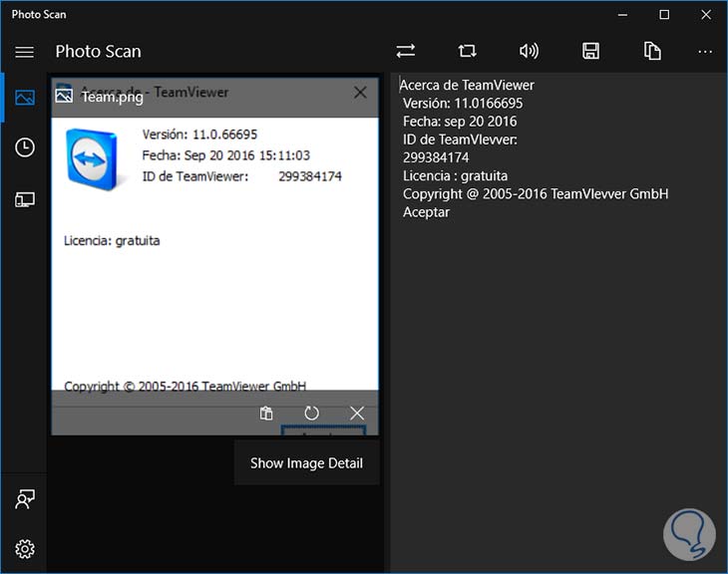The image size is (728, 574).
Task: Click the circular refresh icon under the image
Action: 311,413
